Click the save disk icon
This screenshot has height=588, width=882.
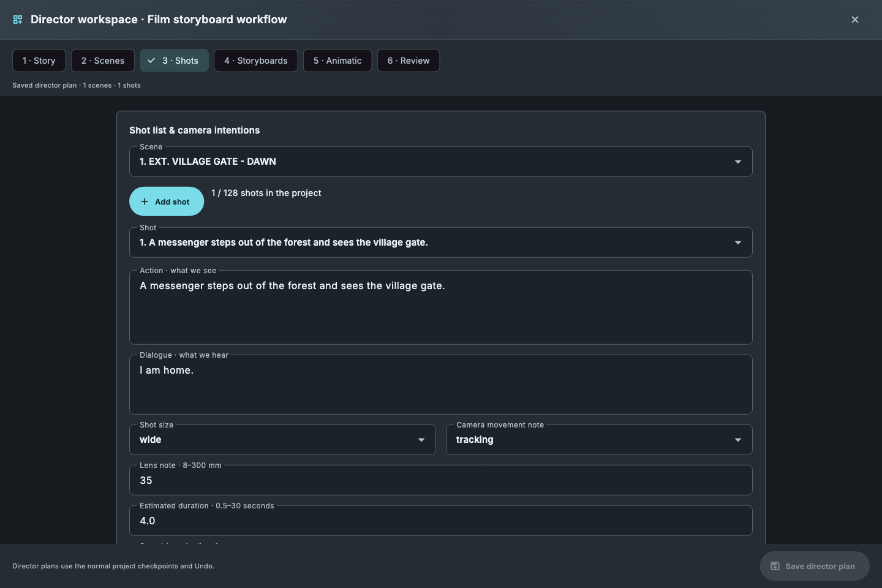[x=775, y=566]
